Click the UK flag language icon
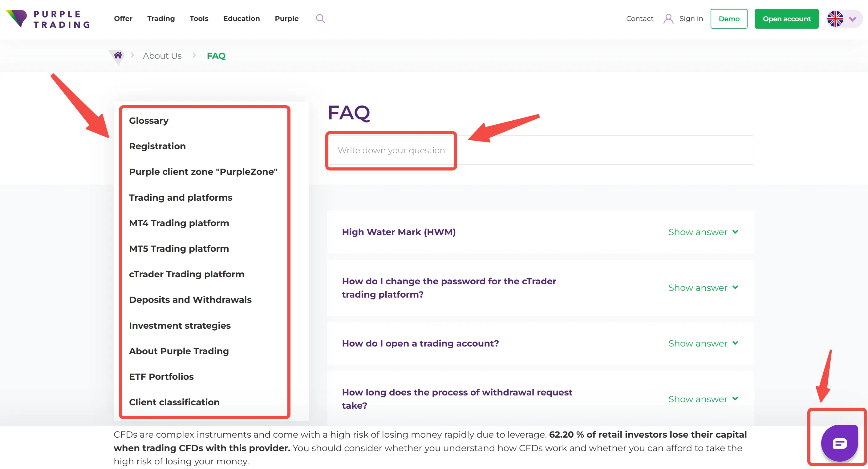This screenshot has height=469, width=868. pos(835,19)
